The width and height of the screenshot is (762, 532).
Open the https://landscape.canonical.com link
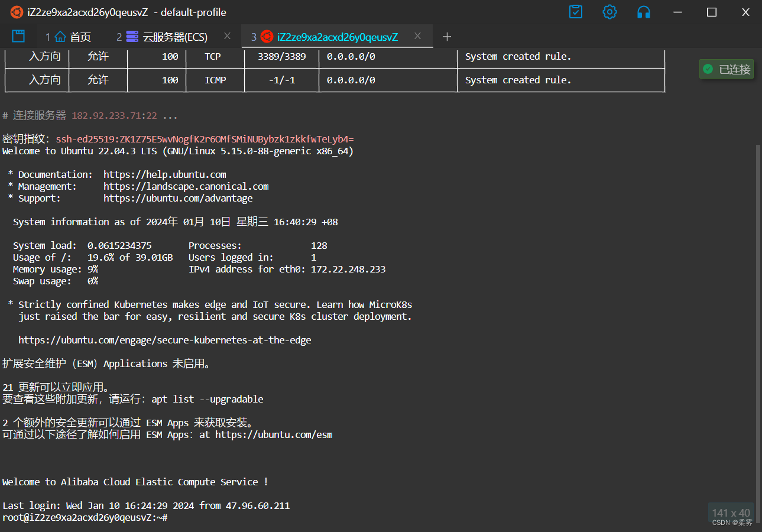click(x=186, y=186)
